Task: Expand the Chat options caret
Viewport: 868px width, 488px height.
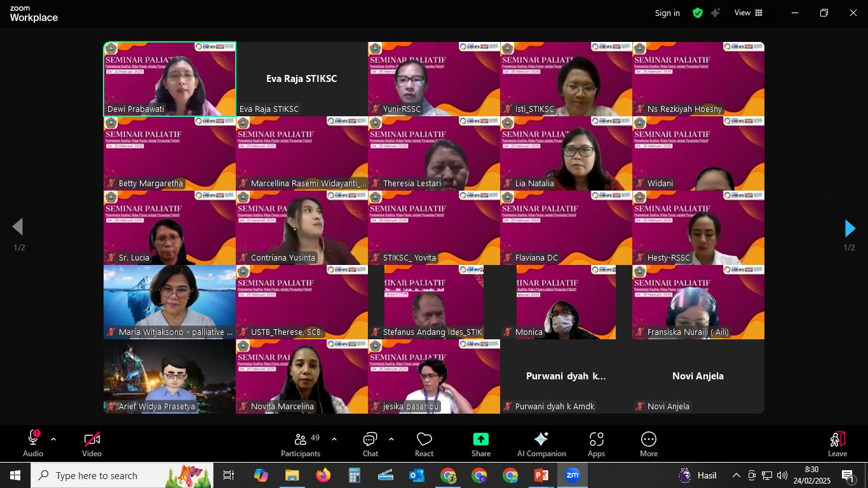Action: pyautogui.click(x=391, y=439)
